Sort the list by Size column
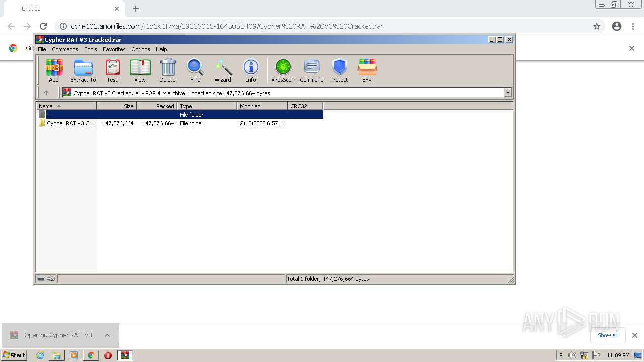This screenshot has width=644, height=362. (x=116, y=106)
